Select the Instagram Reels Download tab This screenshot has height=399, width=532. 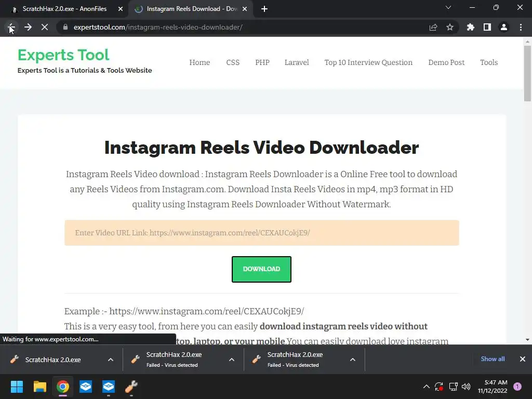click(x=192, y=9)
